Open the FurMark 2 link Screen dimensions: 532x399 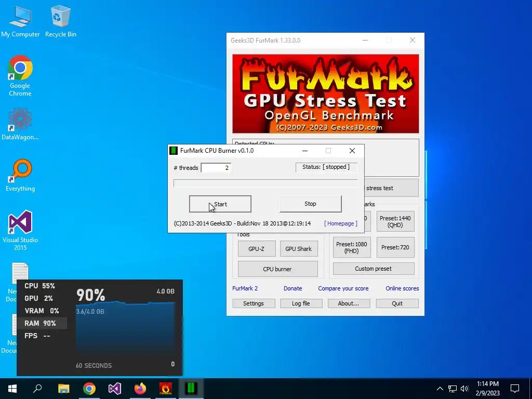245,288
